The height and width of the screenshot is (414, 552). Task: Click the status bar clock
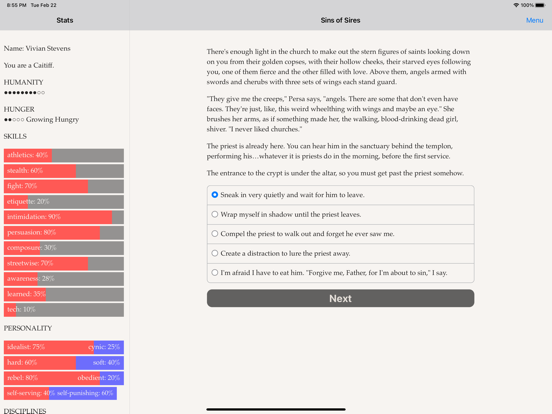(x=17, y=5)
